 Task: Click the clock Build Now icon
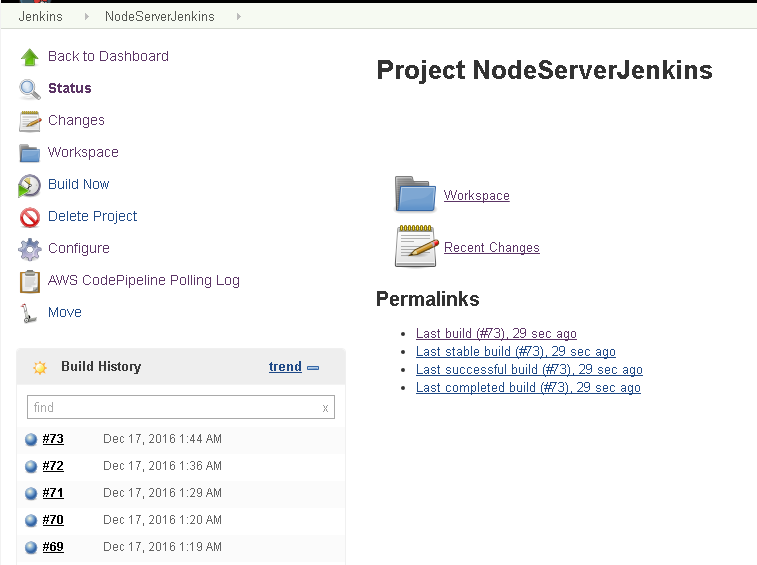point(29,186)
